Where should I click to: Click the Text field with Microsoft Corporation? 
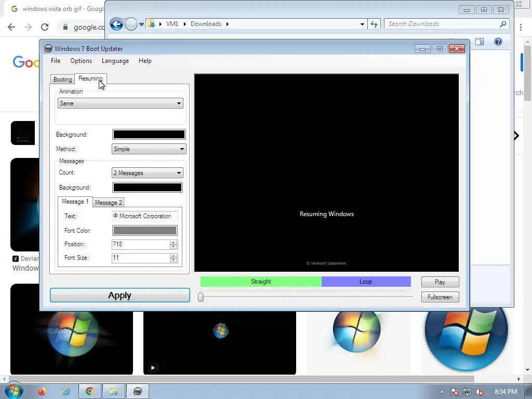[145, 216]
